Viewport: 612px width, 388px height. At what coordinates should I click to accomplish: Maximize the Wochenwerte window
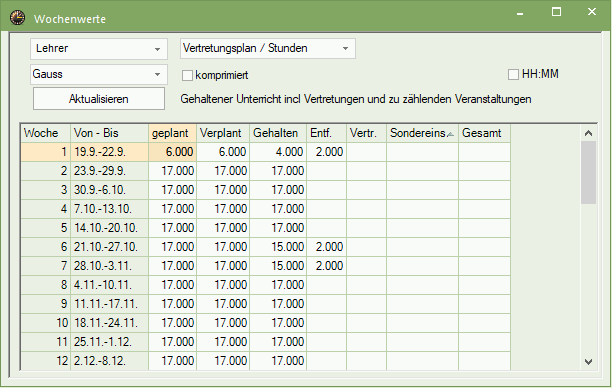(557, 12)
